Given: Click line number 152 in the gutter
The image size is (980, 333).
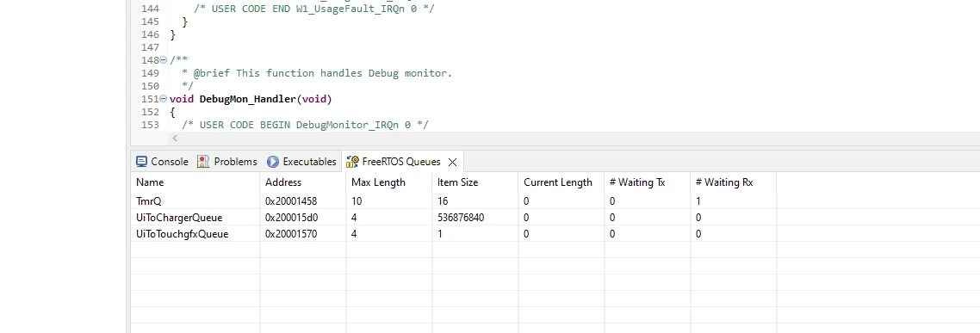Looking at the screenshot, I should tap(150, 112).
